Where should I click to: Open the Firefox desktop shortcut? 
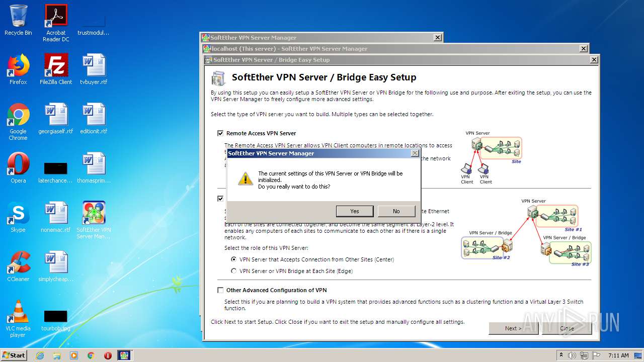click(18, 69)
